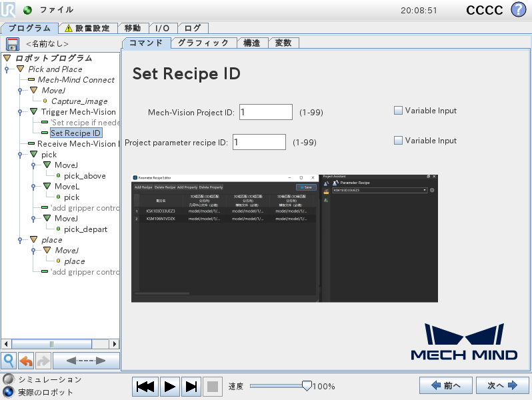
Task: Click the Universal Robots logo icon
Action: pyautogui.click(x=8, y=10)
